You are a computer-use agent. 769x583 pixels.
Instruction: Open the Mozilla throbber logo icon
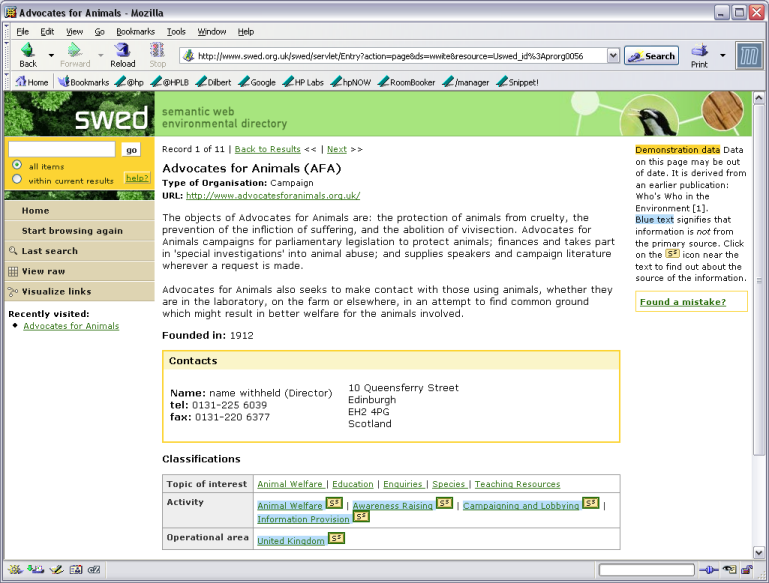pos(749,56)
